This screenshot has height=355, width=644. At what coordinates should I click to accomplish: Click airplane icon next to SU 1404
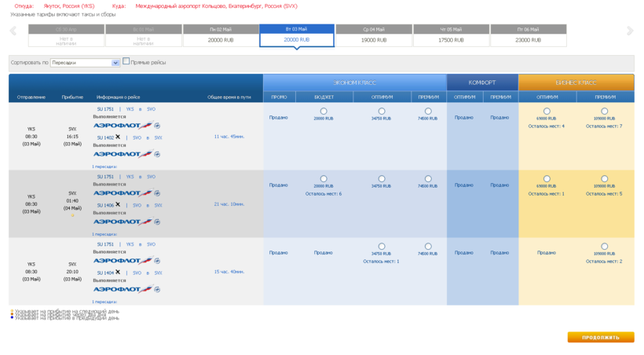point(118,273)
